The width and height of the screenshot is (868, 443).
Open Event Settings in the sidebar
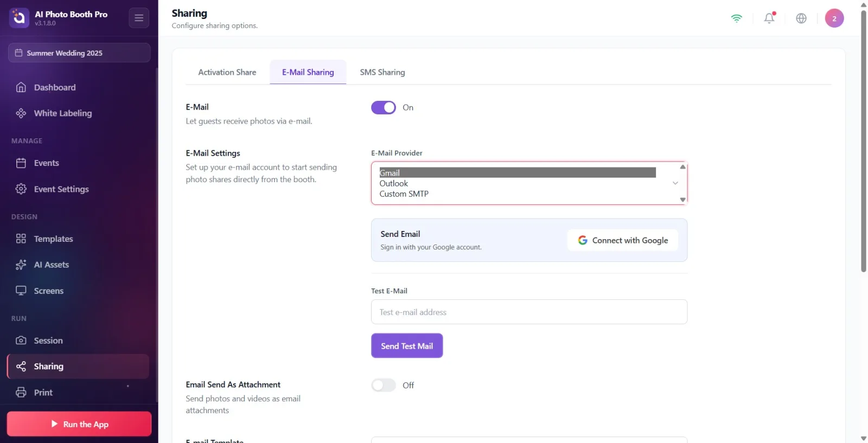tap(78, 189)
